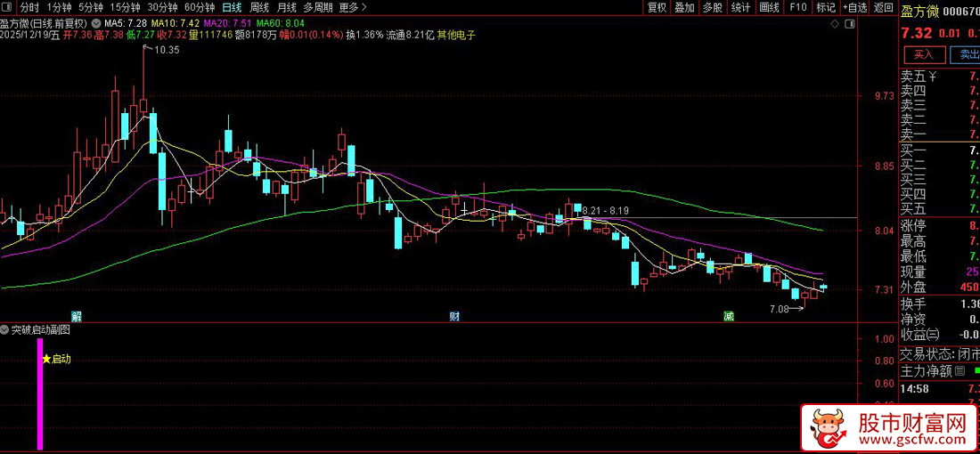Click the 换手 turnover row

[x=939, y=304]
